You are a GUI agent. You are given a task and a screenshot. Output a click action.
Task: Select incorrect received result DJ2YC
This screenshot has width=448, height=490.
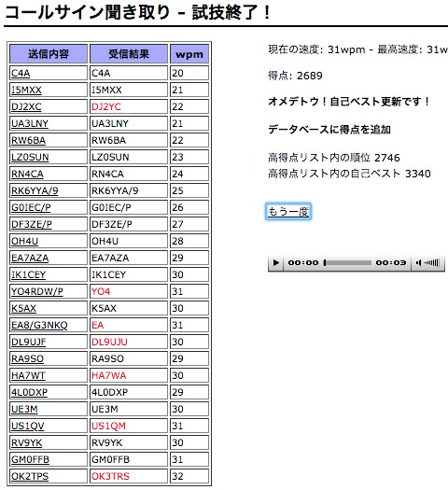106,107
